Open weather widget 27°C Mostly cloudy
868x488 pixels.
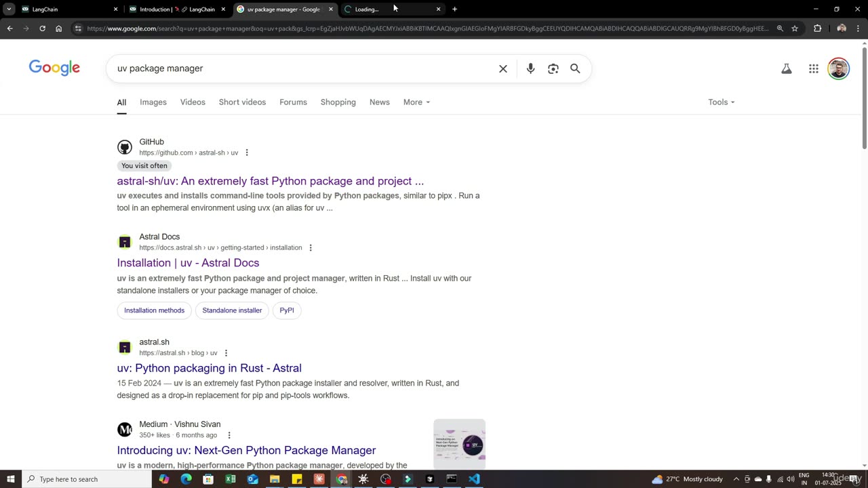pos(687,479)
